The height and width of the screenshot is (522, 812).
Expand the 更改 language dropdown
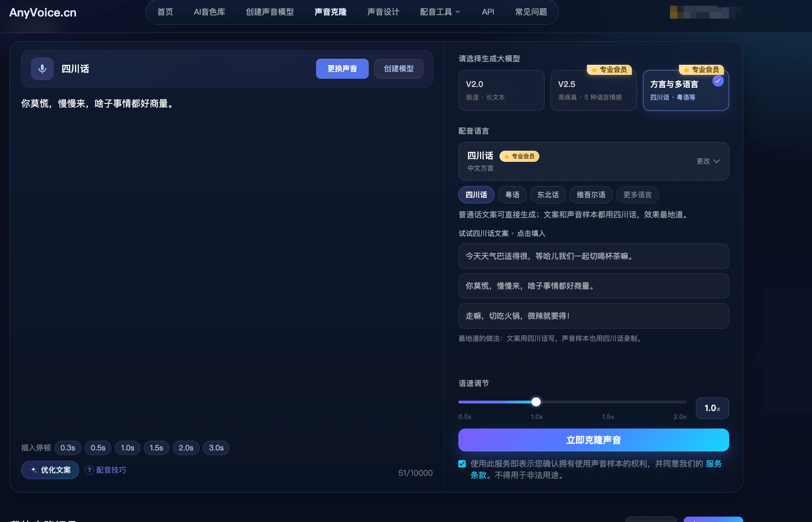(x=708, y=161)
